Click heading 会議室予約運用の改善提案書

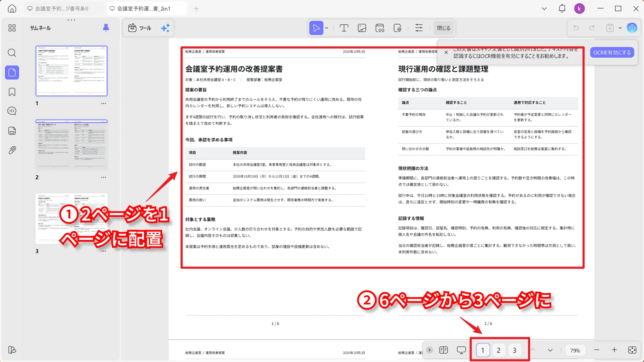click(234, 69)
